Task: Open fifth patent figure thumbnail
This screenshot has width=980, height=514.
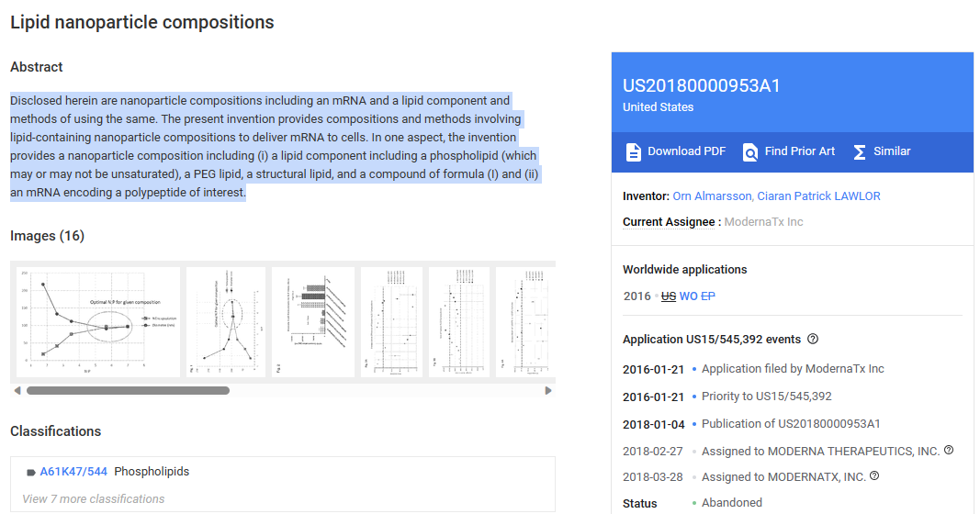Action: click(459, 322)
